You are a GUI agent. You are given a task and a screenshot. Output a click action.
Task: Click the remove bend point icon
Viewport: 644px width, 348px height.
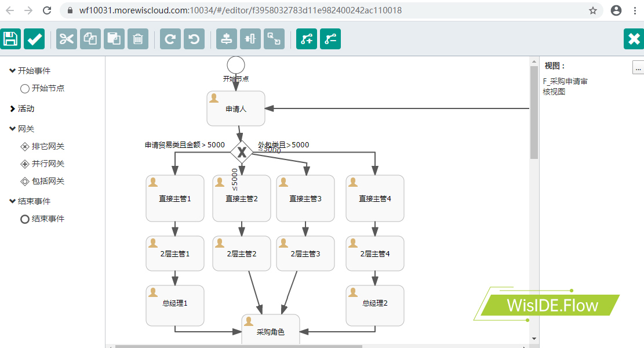330,39
